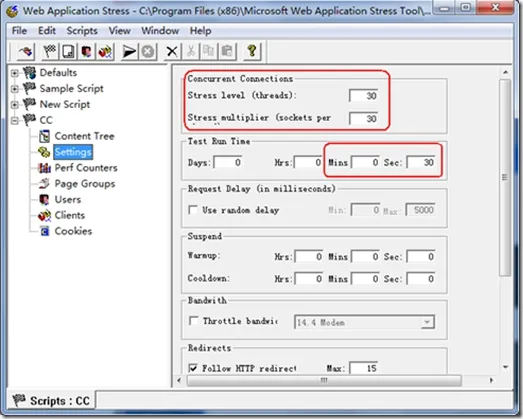Open help with the question mark icon
The width and height of the screenshot is (523, 419).
click(252, 51)
